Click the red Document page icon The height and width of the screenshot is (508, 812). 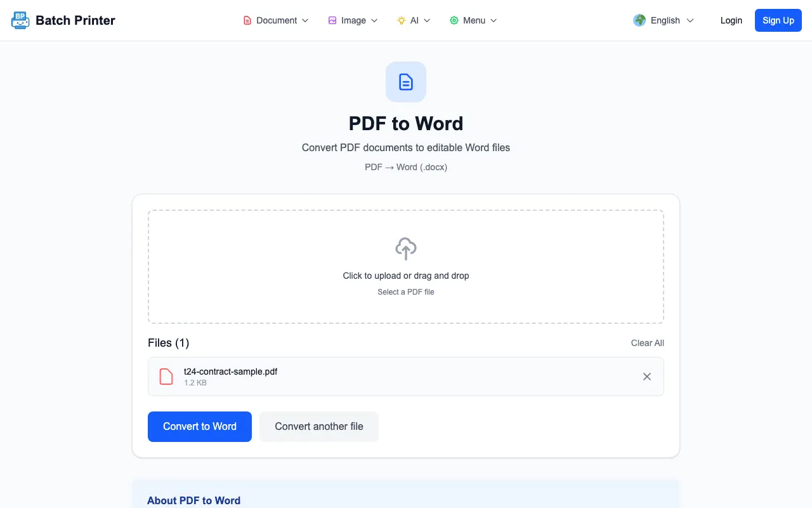247,20
